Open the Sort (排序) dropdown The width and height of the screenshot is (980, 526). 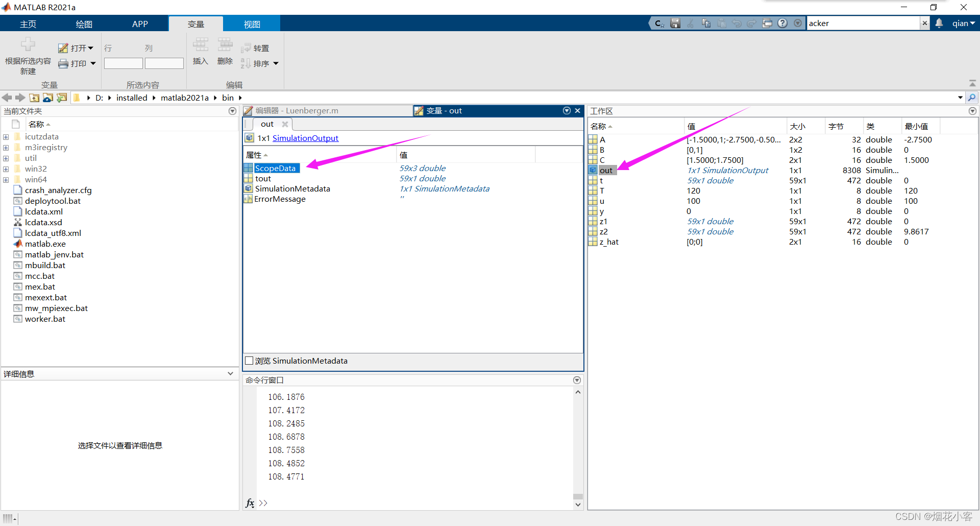(276, 63)
